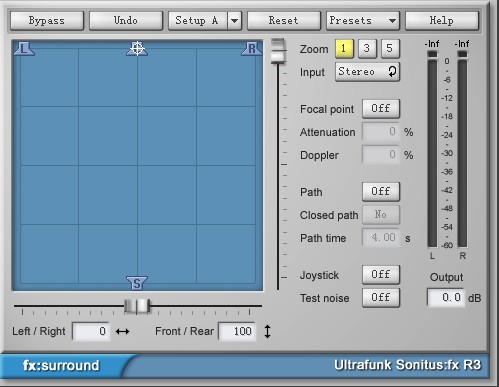Toggle the Focal point Off button
Screen dimensions: 499x387
point(381,109)
